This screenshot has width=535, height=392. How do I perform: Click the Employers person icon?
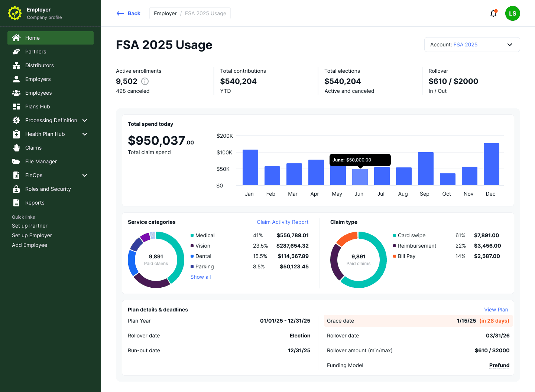[x=16, y=79]
